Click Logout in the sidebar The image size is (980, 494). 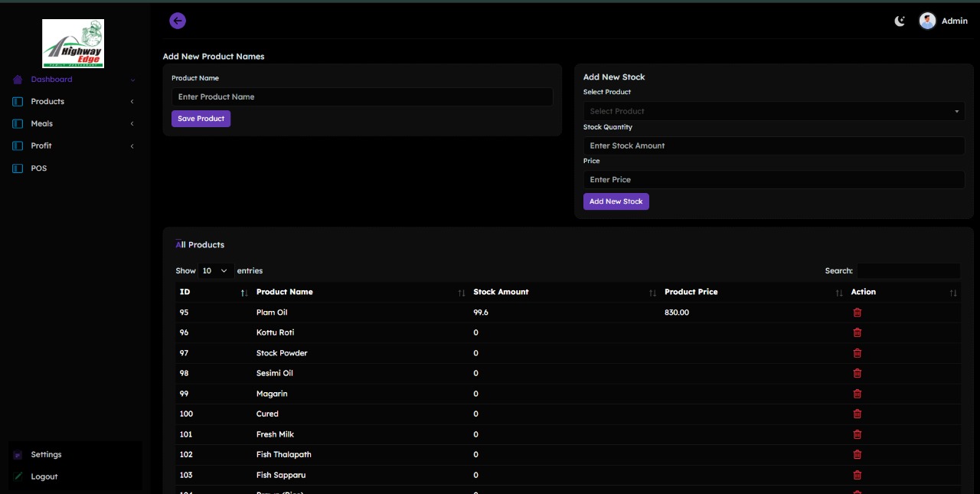[x=44, y=476]
